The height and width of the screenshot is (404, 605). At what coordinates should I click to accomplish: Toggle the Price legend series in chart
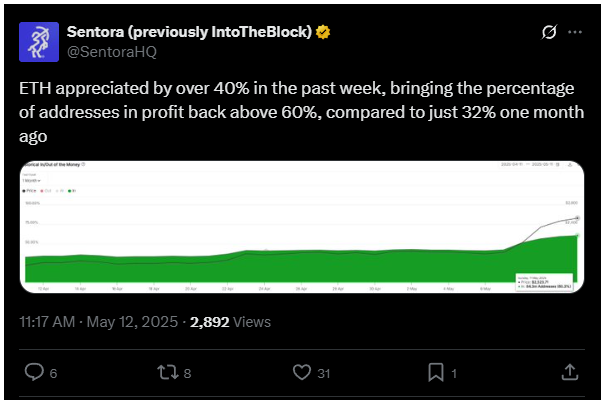pyautogui.click(x=29, y=191)
